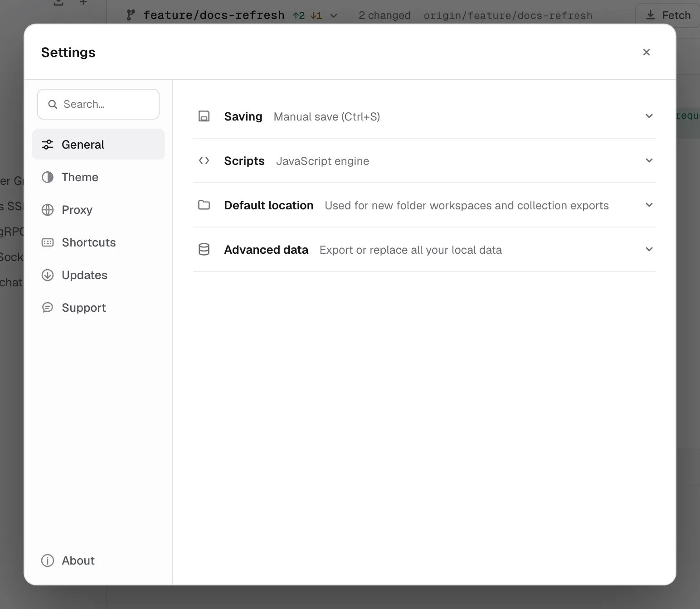Click the 'Manual save (Ctrl+S)' text

(x=327, y=116)
